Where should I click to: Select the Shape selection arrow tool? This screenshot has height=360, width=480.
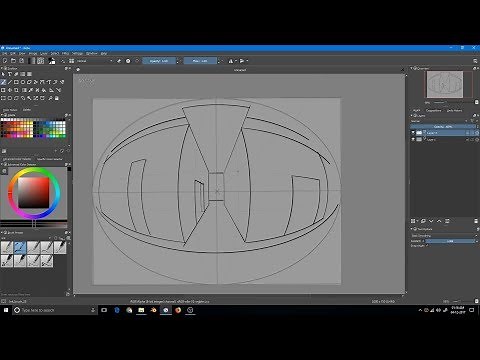click(x=3, y=74)
